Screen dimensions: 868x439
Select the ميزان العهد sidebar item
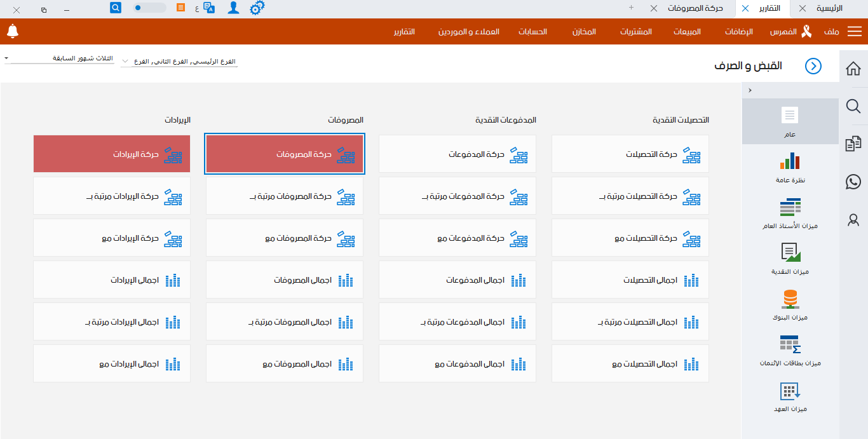click(x=790, y=395)
